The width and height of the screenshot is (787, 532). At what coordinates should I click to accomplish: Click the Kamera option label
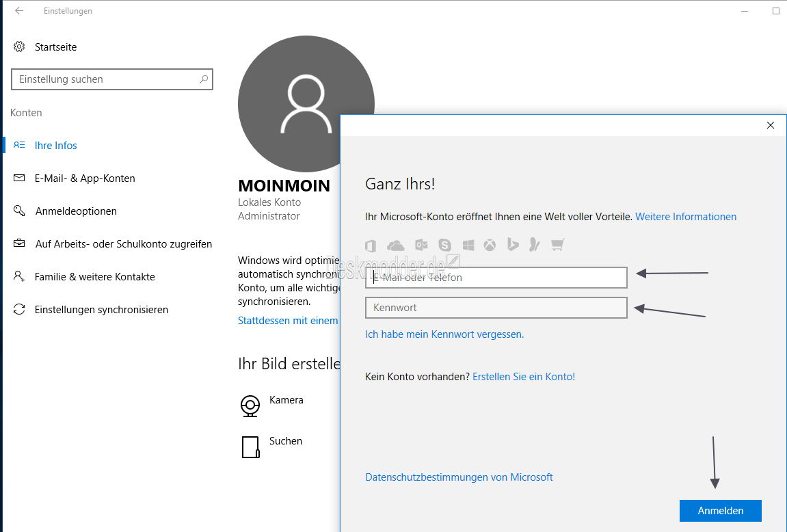click(x=286, y=400)
